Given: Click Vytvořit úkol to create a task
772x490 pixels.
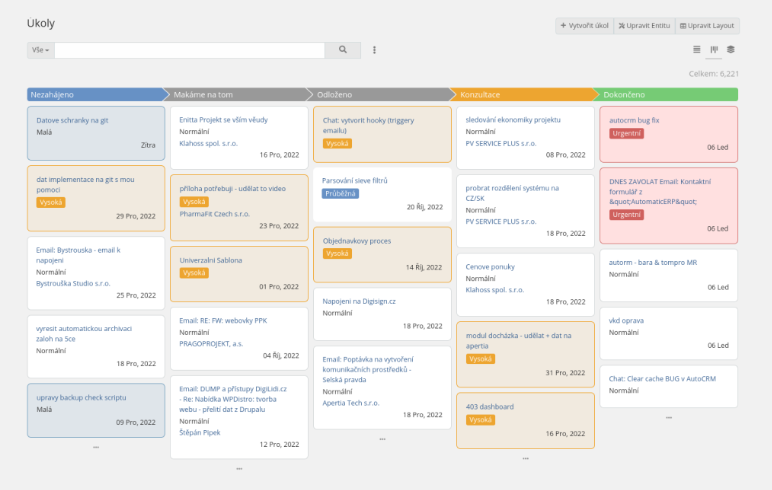Looking at the screenshot, I should [x=585, y=26].
